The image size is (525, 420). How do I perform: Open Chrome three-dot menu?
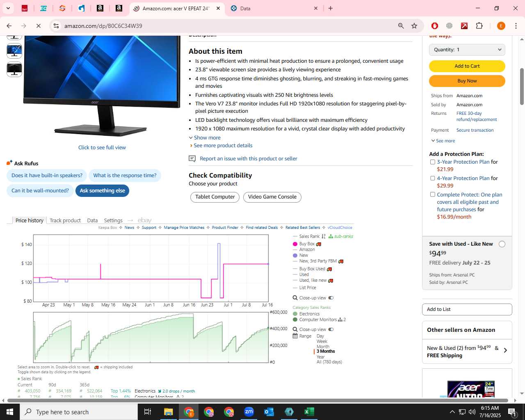click(x=516, y=26)
